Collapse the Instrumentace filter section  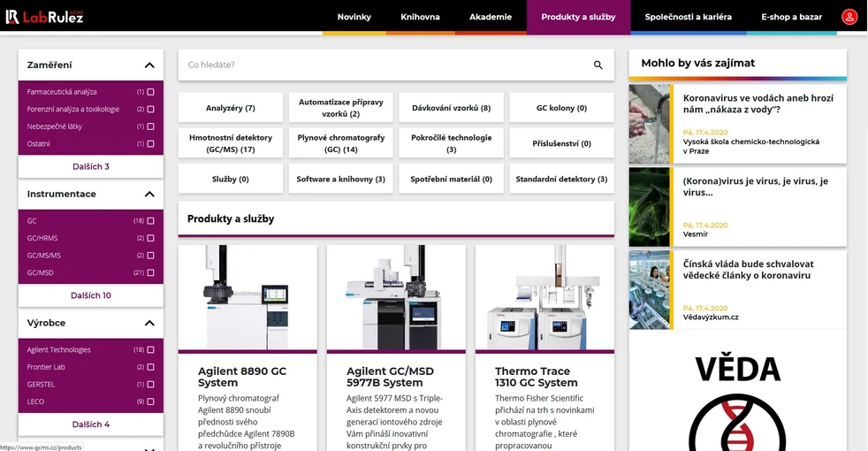pos(149,194)
